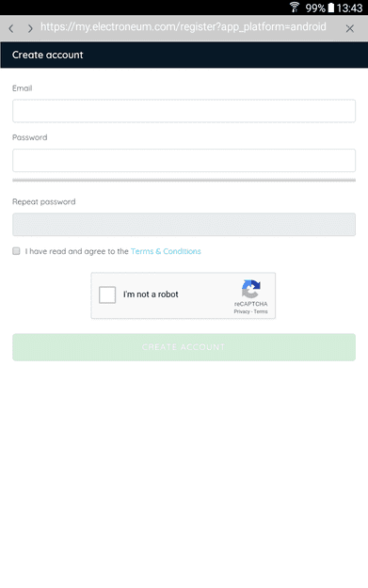The height and width of the screenshot is (588, 368).
Task: Focus the Repeat password field
Action: 184,225
